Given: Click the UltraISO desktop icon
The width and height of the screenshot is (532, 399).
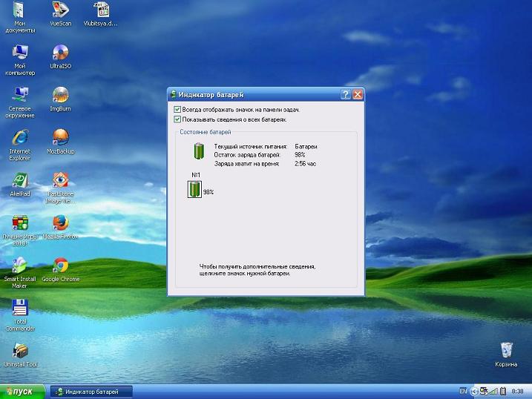Looking at the screenshot, I should 60,53.
